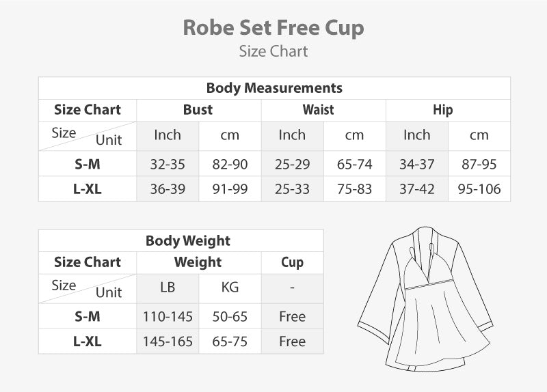Click the "Robe Set Free Cup" title
Viewport: 547px width, 392px height.
coord(273,28)
